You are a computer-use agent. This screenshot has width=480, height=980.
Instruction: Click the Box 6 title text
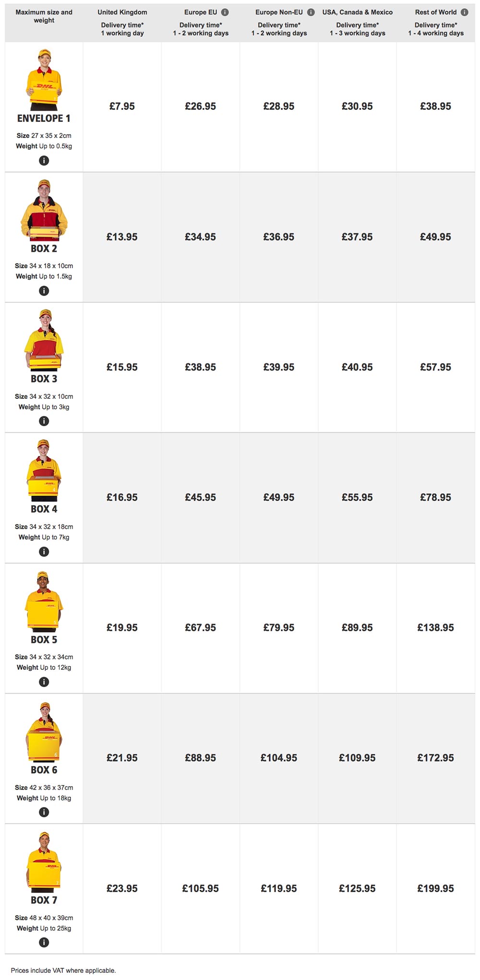coord(44,770)
